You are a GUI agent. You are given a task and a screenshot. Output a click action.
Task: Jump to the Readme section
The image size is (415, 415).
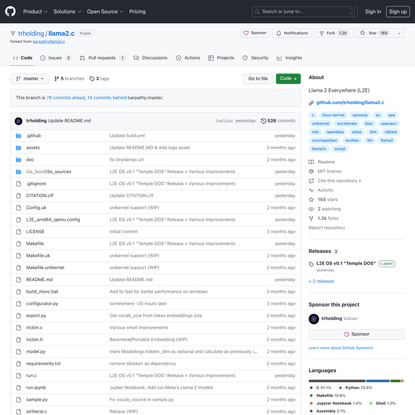click(322, 162)
